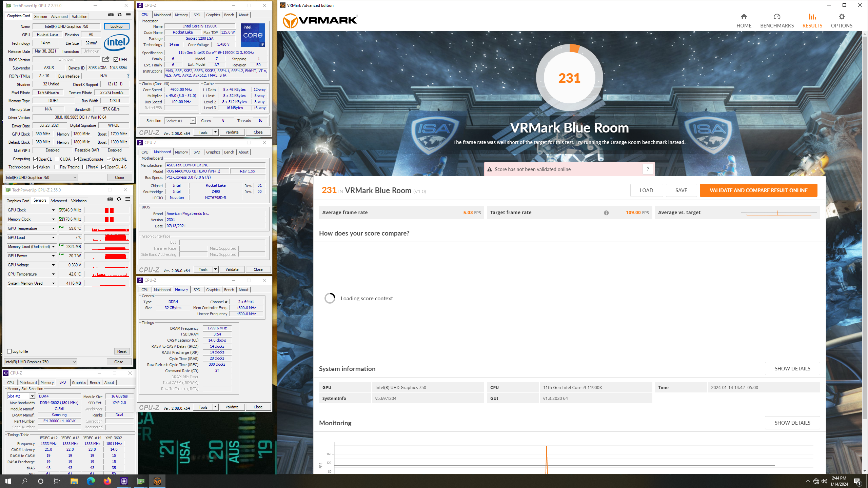Launch Firefox from taskbar
868x488 pixels.
click(107, 481)
